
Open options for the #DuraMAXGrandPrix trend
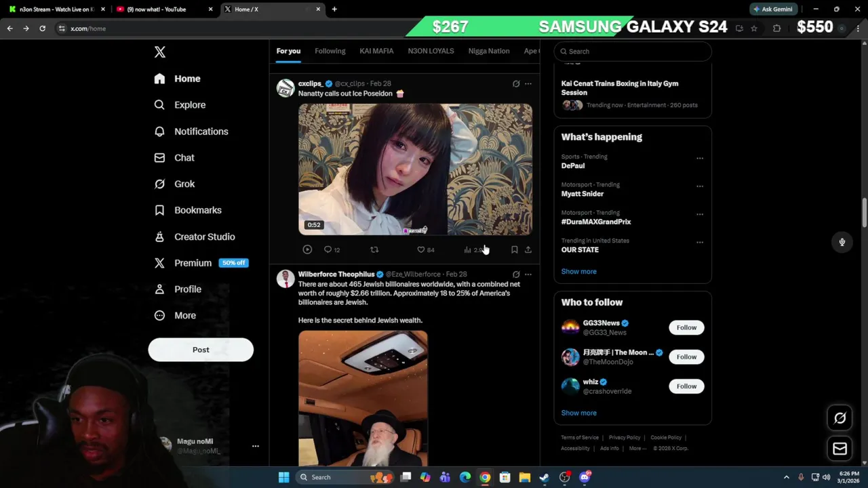pyautogui.click(x=700, y=214)
